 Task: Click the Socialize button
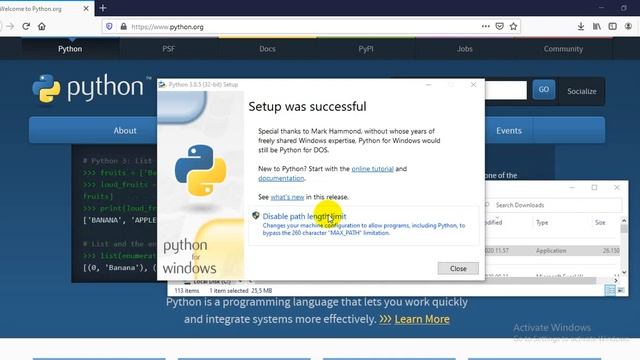pos(582,91)
